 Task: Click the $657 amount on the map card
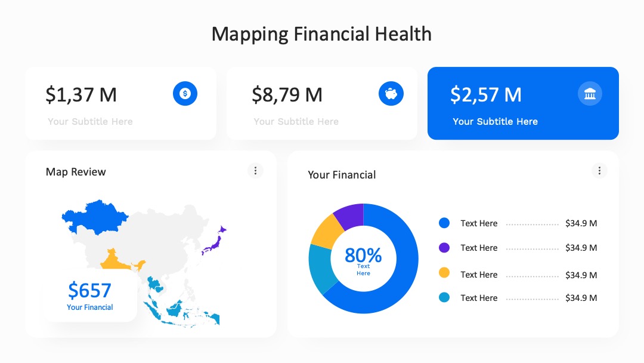(89, 290)
